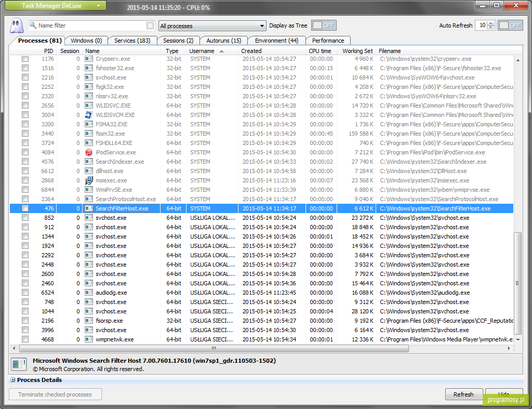Clear the name filter with the X icon
The image size is (532, 409).
(x=150, y=25)
